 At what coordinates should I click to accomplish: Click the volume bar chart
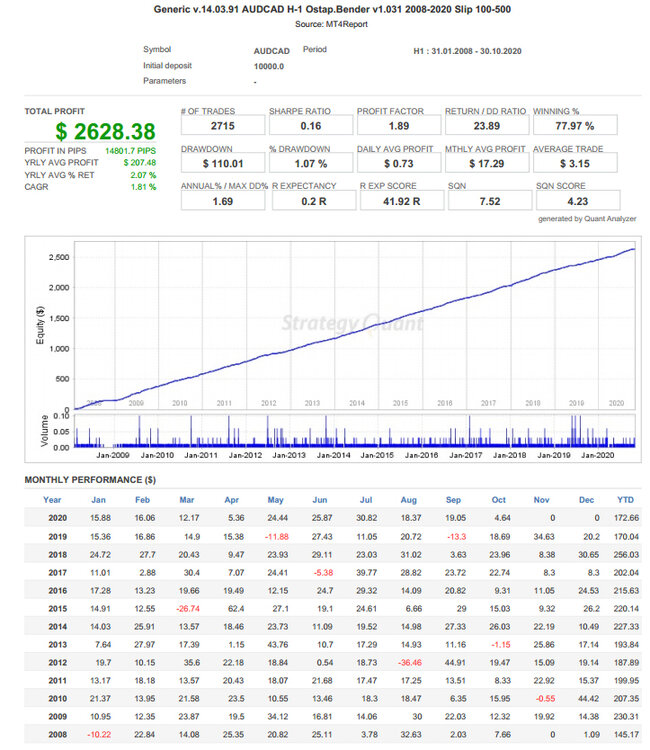(x=355, y=431)
